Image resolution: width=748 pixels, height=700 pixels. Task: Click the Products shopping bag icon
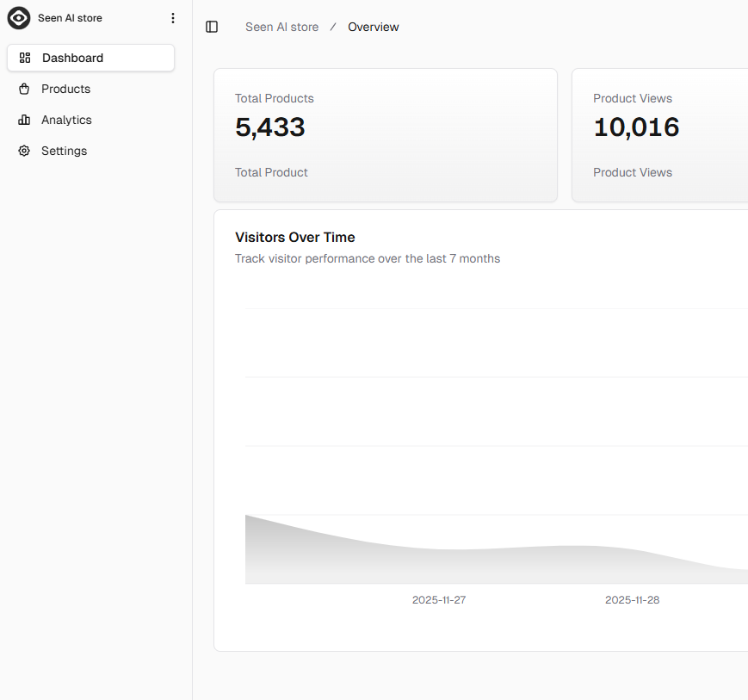[x=24, y=89]
